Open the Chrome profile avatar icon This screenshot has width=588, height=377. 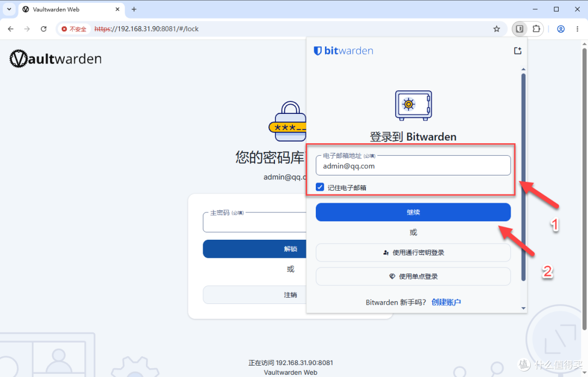click(561, 29)
